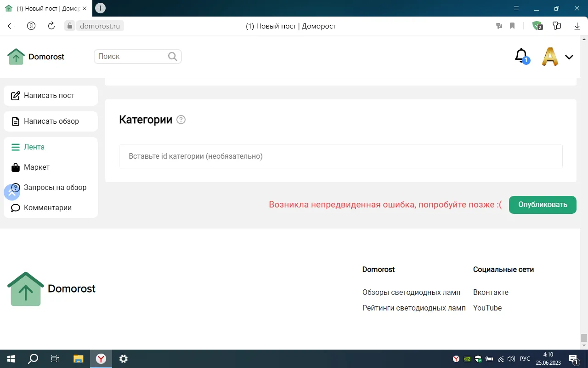Screen dimensions: 588x368
Task: Open Комментарии in the sidebar
Action: click(47, 208)
